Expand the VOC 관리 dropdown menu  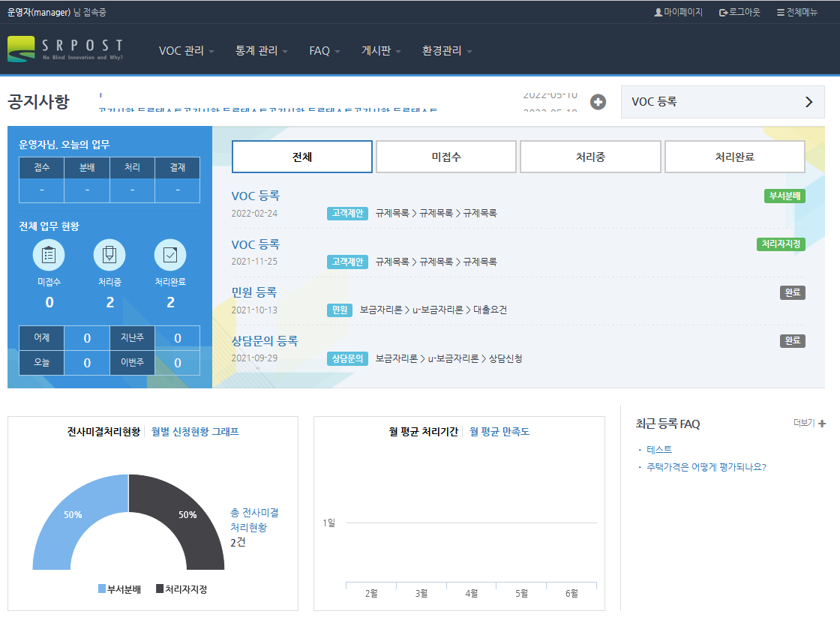[186, 51]
